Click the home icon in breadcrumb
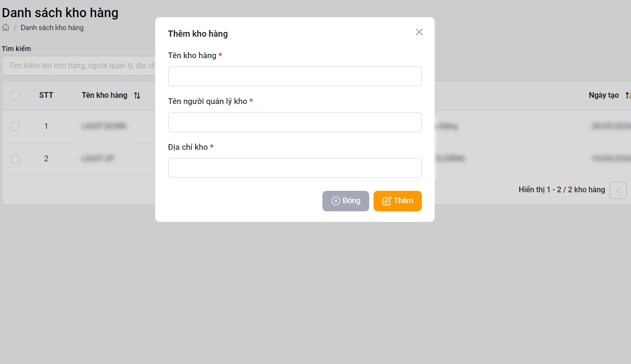 [x=6, y=28]
